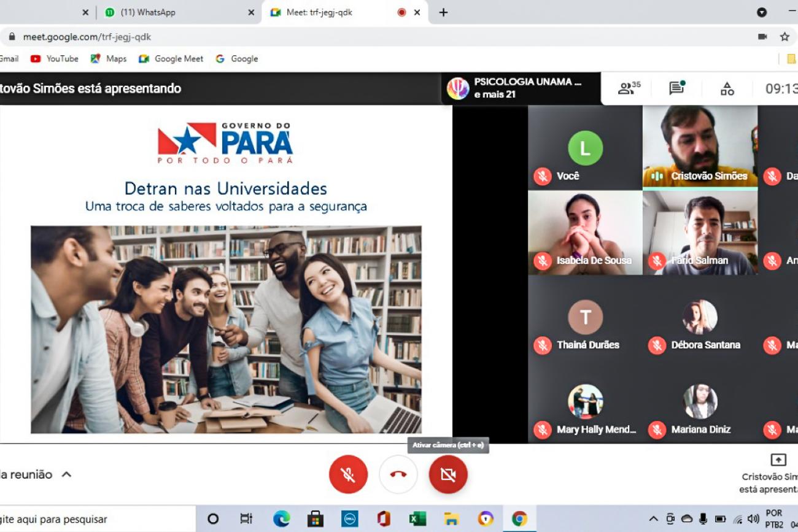Bookmark page with the star icon
798x532 pixels.
784,37
